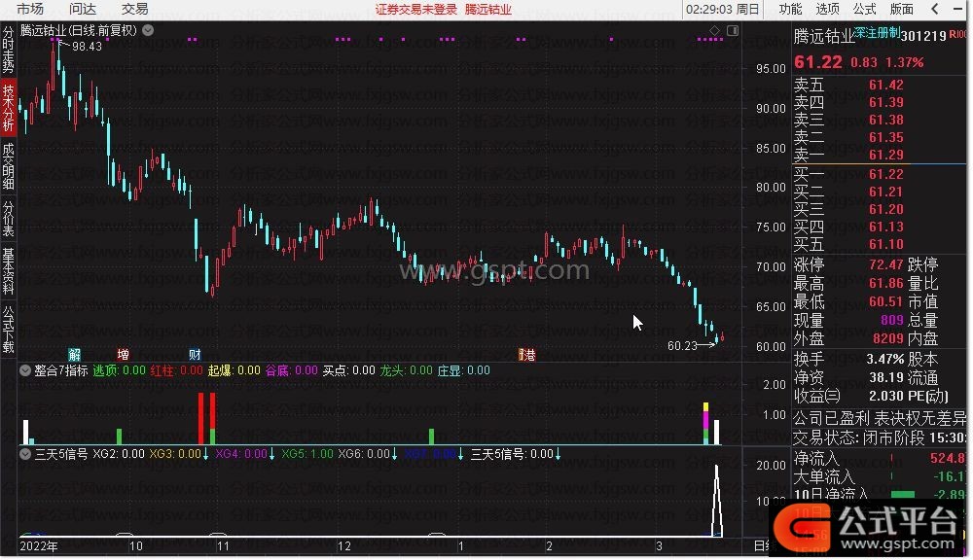The image size is (973, 560).
Task: Click the 龙头 indicator value
Action: click(x=407, y=370)
